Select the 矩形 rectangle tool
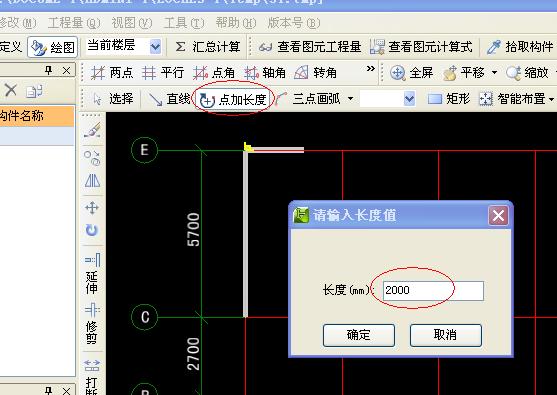Viewport: 557px width, 395px height. (x=449, y=99)
